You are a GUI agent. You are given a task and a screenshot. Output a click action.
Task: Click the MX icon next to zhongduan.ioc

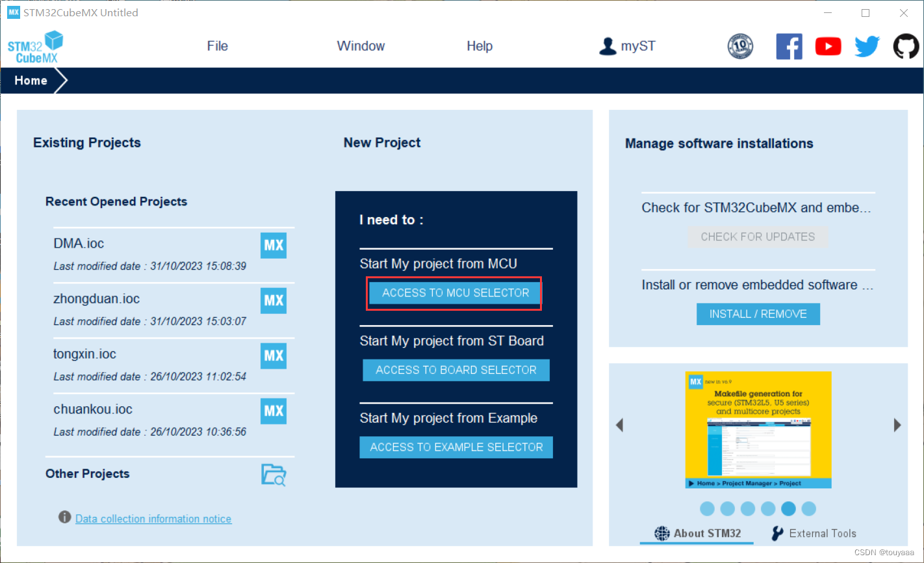pos(274,301)
